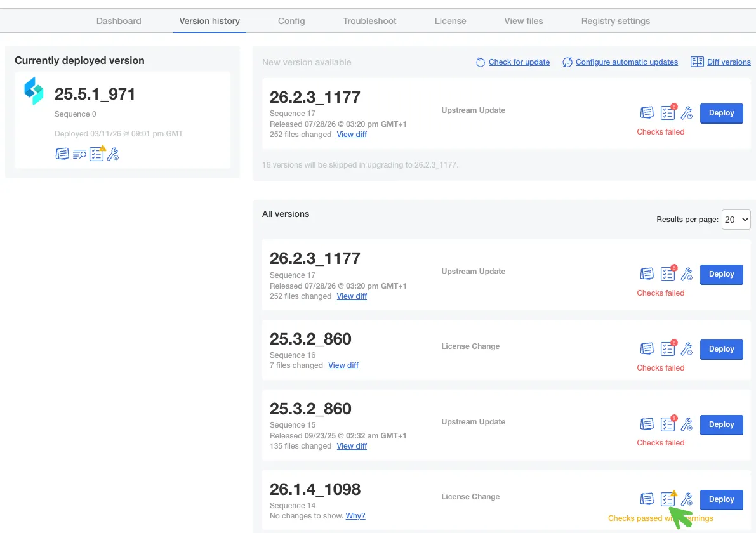This screenshot has height=533, width=756.
Task: Switch to the Dashboard tab
Action: [x=119, y=21]
